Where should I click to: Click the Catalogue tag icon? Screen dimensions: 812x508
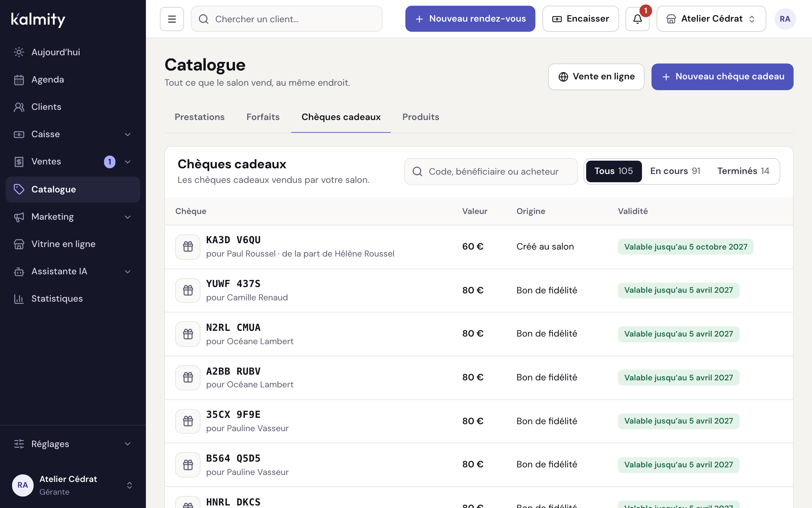coord(19,189)
